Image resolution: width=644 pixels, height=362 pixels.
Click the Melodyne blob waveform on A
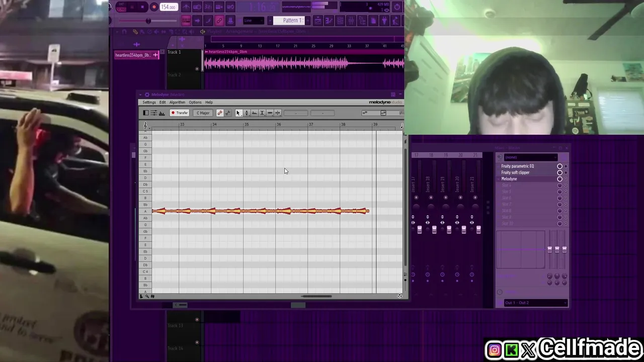tap(261, 211)
